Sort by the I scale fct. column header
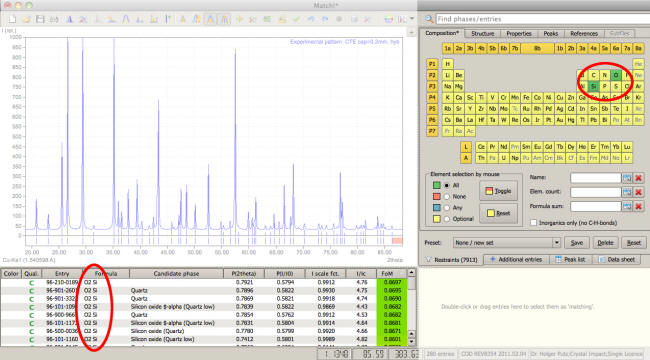 (x=325, y=274)
